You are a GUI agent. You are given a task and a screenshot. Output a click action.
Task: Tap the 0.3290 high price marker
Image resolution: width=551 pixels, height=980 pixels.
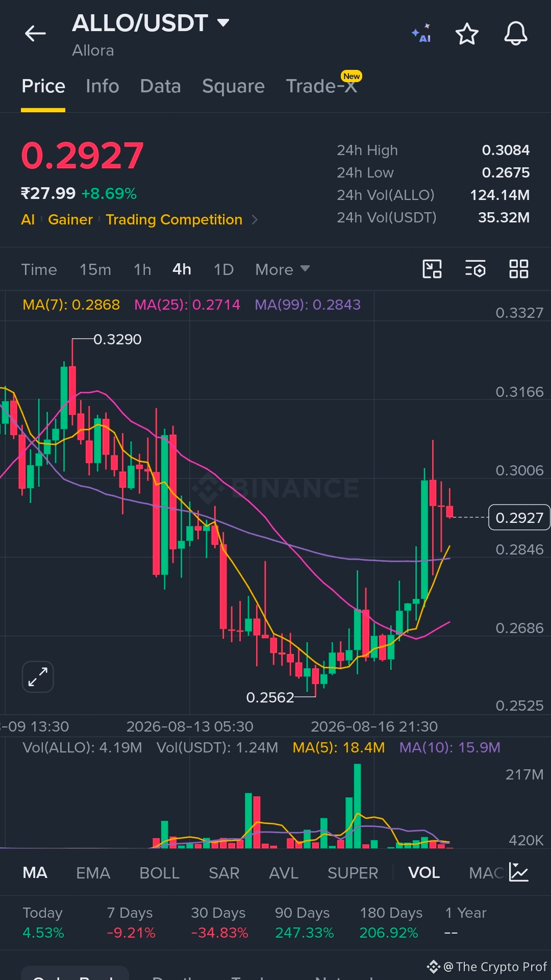point(117,339)
